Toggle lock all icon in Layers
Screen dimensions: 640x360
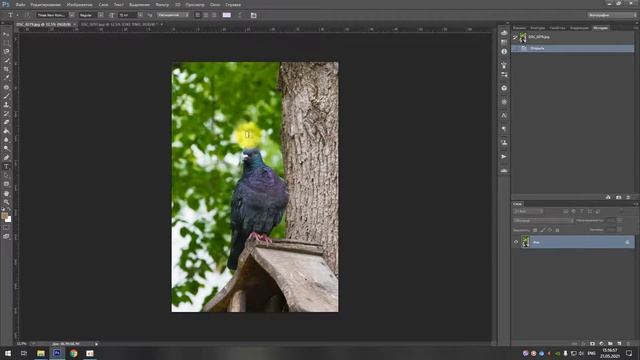click(x=558, y=230)
